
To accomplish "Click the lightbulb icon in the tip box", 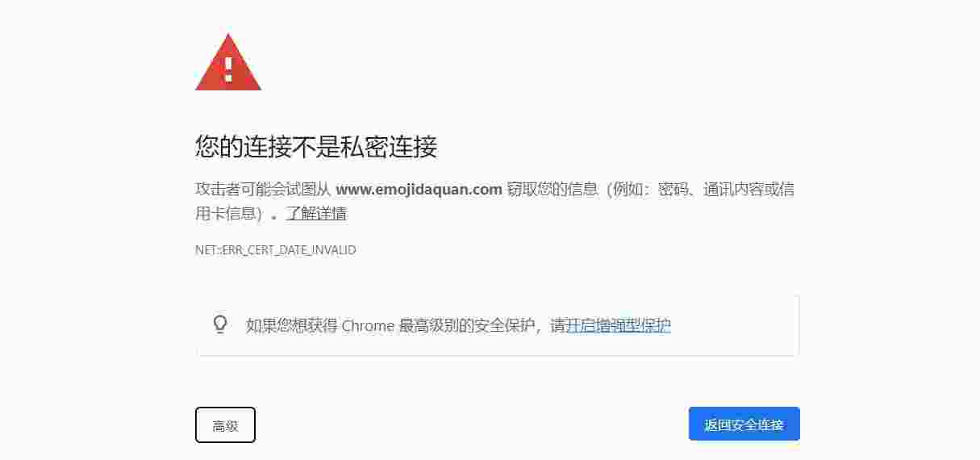I will pyautogui.click(x=220, y=324).
